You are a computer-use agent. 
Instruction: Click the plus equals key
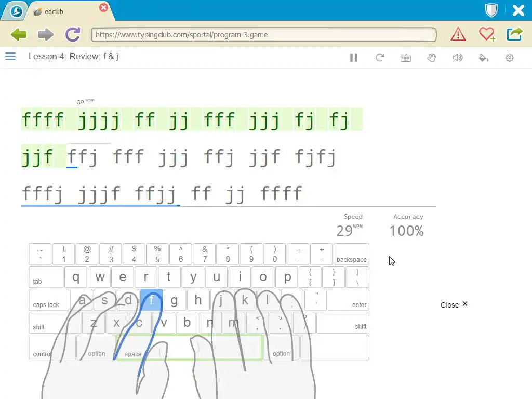tap(321, 254)
